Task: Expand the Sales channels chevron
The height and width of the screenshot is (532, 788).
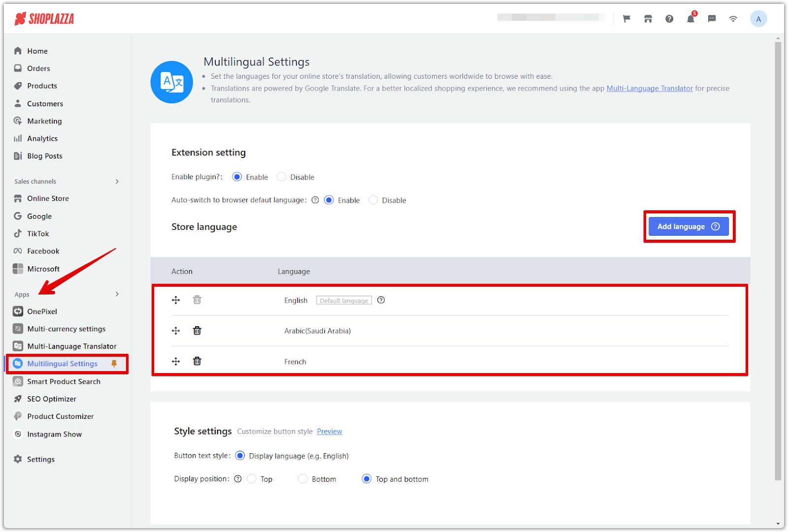Action: (117, 182)
